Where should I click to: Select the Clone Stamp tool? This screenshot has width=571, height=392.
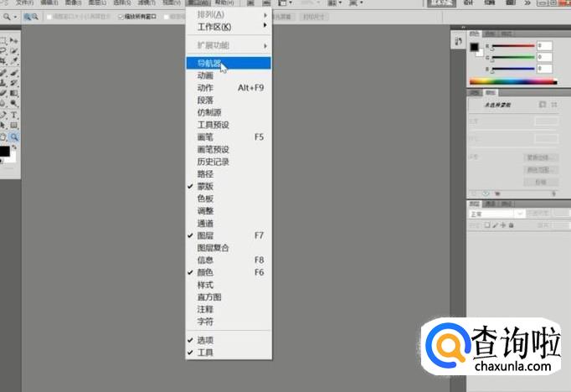(3, 83)
